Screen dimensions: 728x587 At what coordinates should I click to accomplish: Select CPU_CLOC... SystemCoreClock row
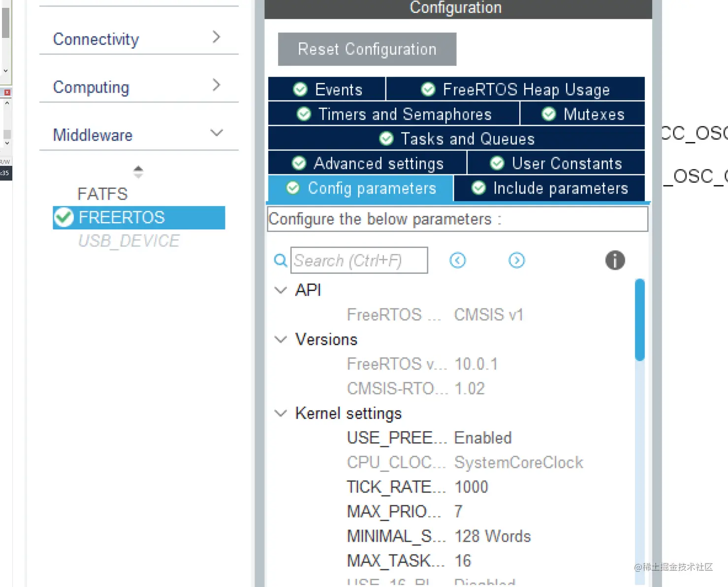pos(465,463)
